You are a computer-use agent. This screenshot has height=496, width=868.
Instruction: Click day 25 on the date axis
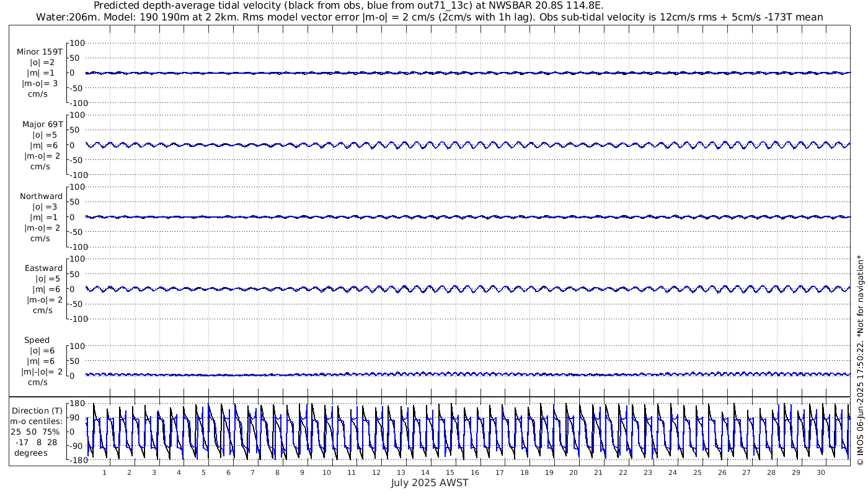tap(697, 472)
